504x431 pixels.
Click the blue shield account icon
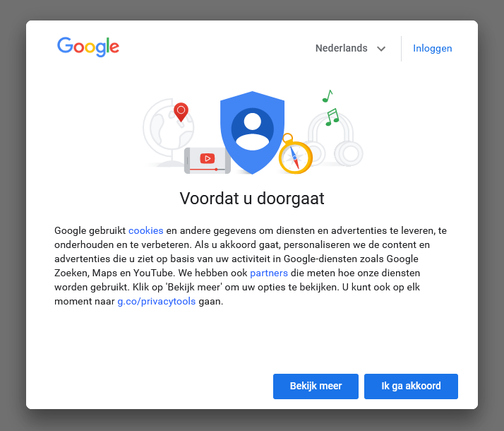252,132
